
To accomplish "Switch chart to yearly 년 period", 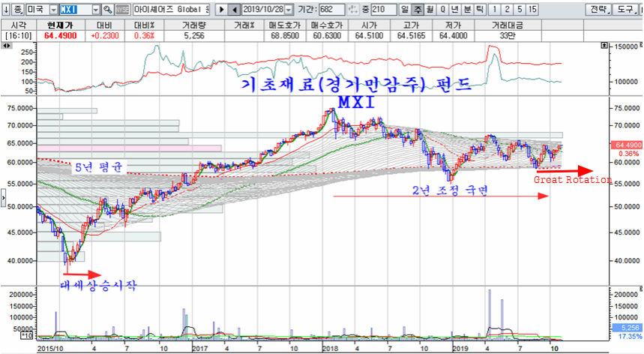I will pos(454,10).
